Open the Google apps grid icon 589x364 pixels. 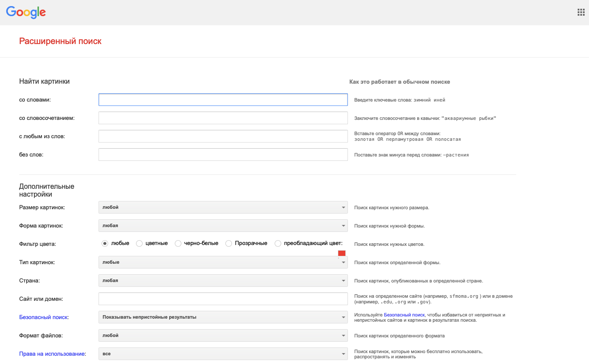[x=581, y=12]
